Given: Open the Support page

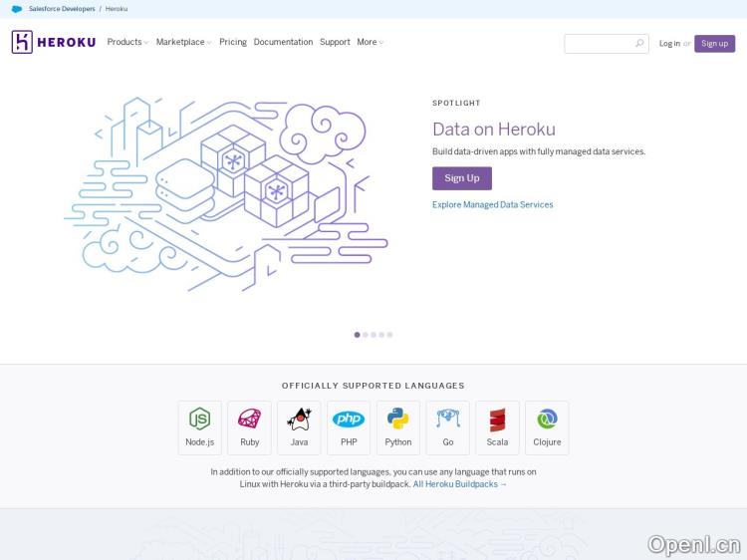Looking at the screenshot, I should (x=335, y=42).
